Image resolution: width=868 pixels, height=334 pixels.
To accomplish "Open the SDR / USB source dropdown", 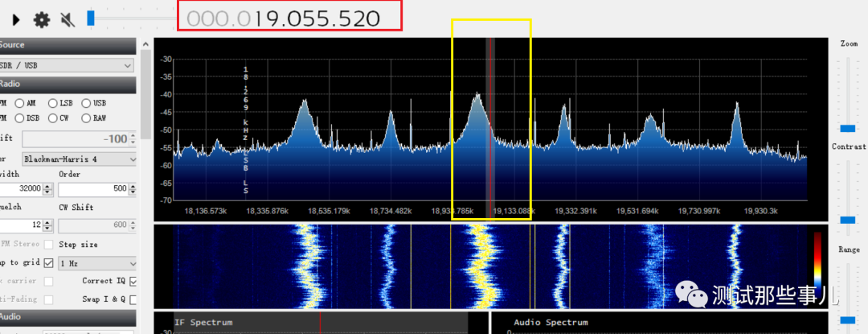I will [x=67, y=65].
